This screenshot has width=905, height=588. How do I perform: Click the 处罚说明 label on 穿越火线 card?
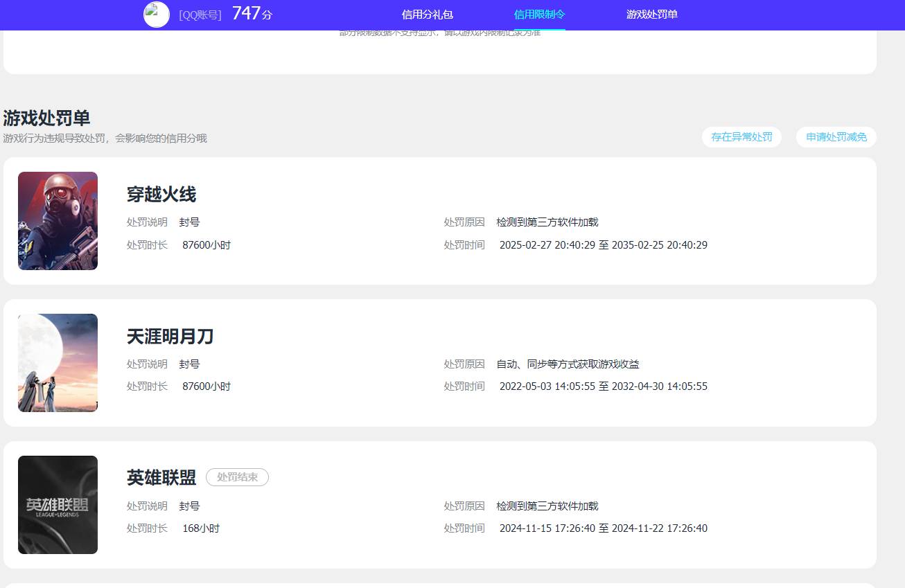(x=147, y=222)
